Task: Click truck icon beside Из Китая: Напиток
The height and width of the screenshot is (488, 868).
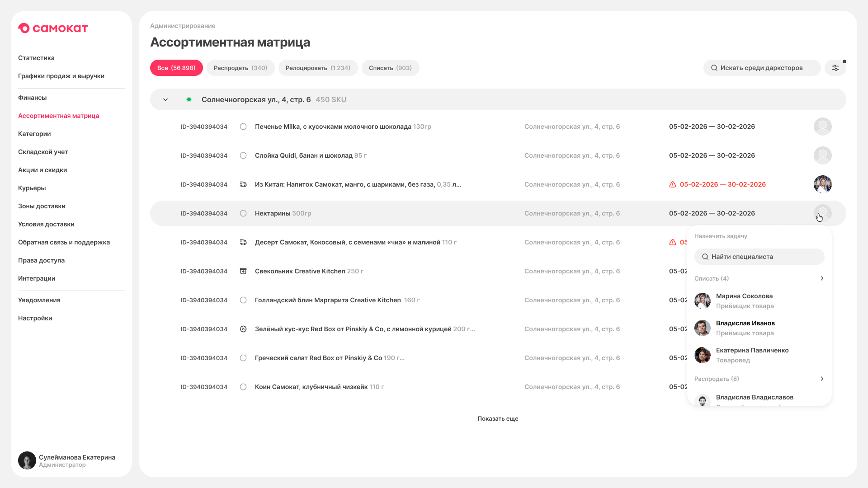Action: click(243, 184)
